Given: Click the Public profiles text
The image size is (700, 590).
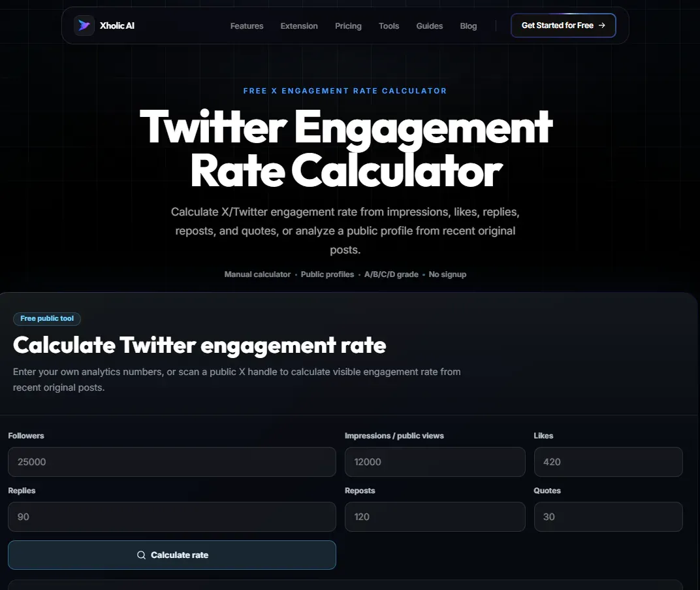Looking at the screenshot, I should [327, 274].
